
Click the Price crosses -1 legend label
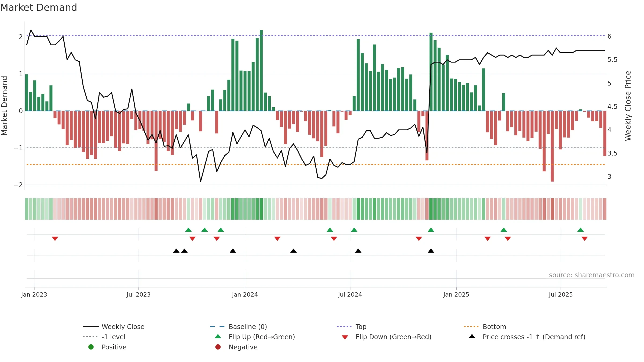point(534,337)
